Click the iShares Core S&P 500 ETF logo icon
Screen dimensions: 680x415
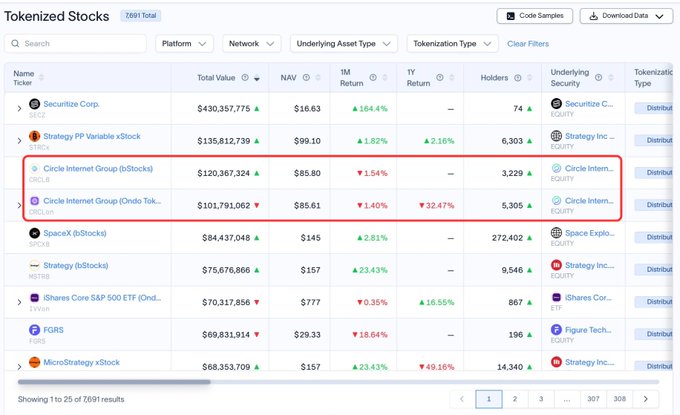point(34,297)
